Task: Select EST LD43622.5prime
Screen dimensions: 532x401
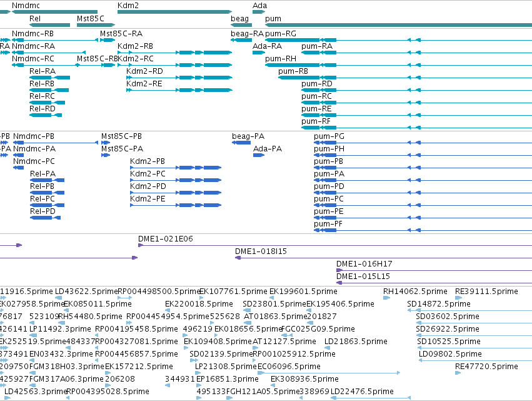Action: coord(58,298)
